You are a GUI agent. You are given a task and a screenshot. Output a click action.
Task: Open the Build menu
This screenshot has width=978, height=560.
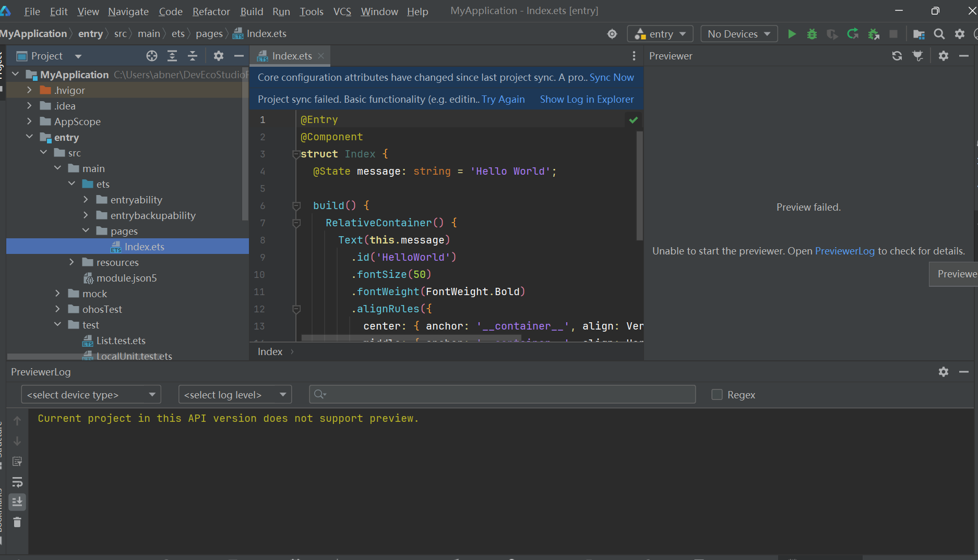[252, 11]
